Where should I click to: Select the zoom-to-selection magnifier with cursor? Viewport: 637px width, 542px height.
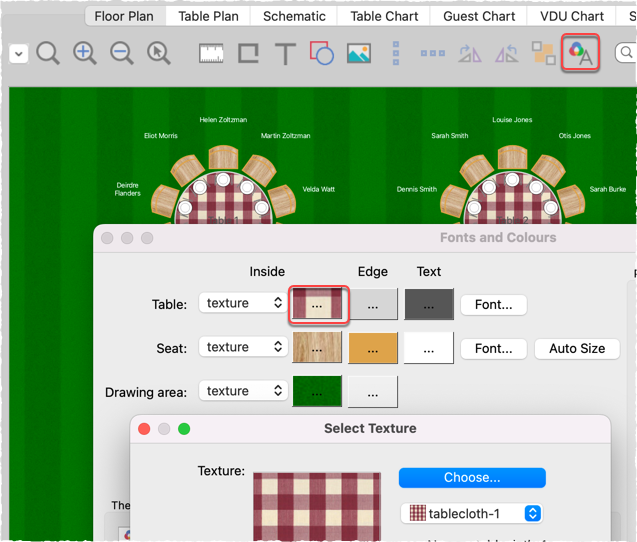(158, 53)
